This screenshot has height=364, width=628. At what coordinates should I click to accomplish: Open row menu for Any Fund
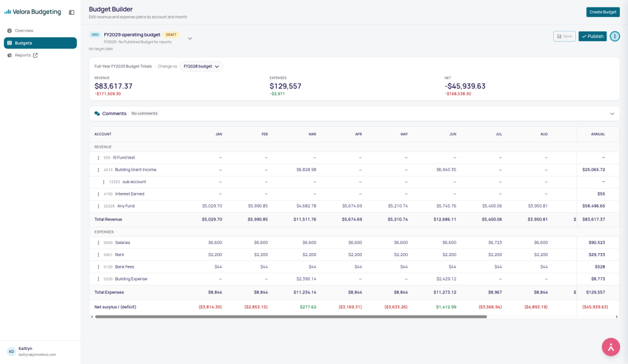point(99,207)
